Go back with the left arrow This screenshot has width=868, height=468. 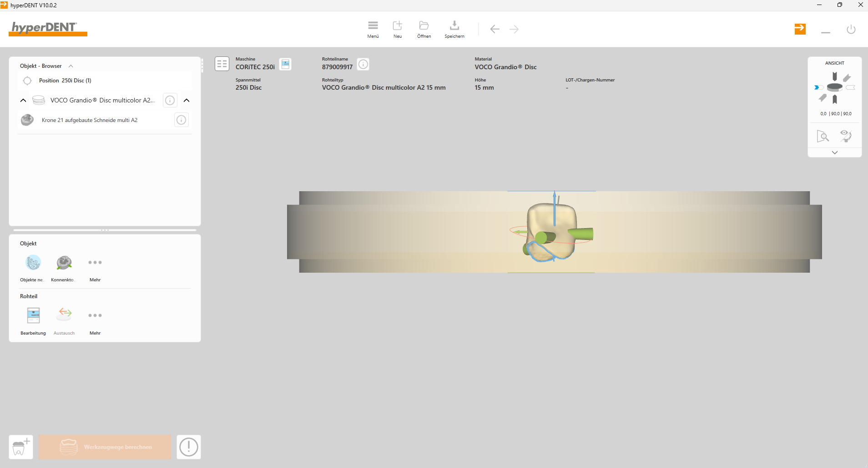[495, 29]
